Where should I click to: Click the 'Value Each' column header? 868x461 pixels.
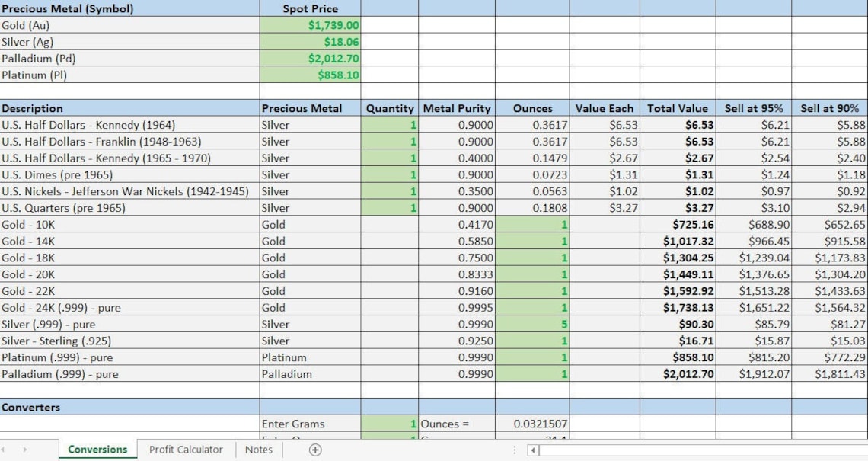tap(605, 108)
